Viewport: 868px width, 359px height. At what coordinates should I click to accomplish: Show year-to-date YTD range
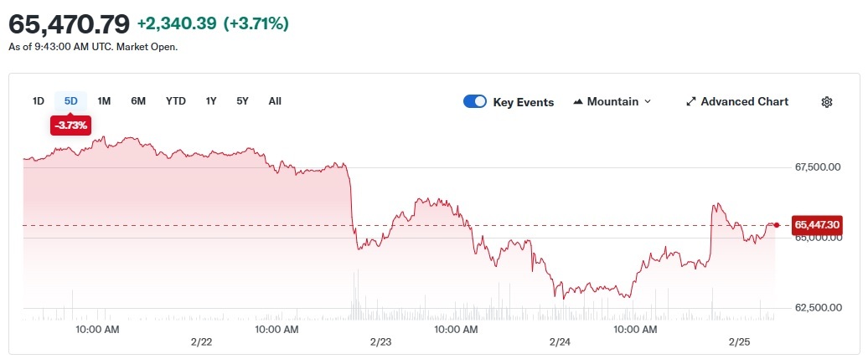point(175,101)
